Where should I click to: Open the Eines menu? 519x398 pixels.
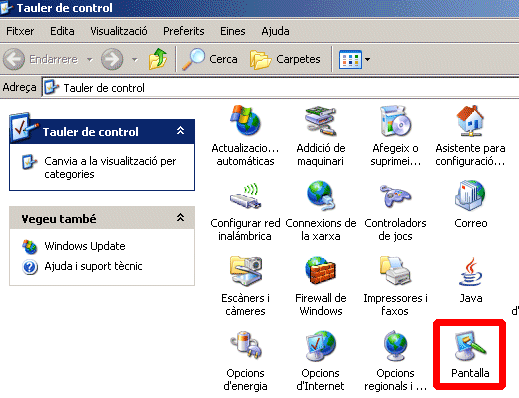point(233,31)
